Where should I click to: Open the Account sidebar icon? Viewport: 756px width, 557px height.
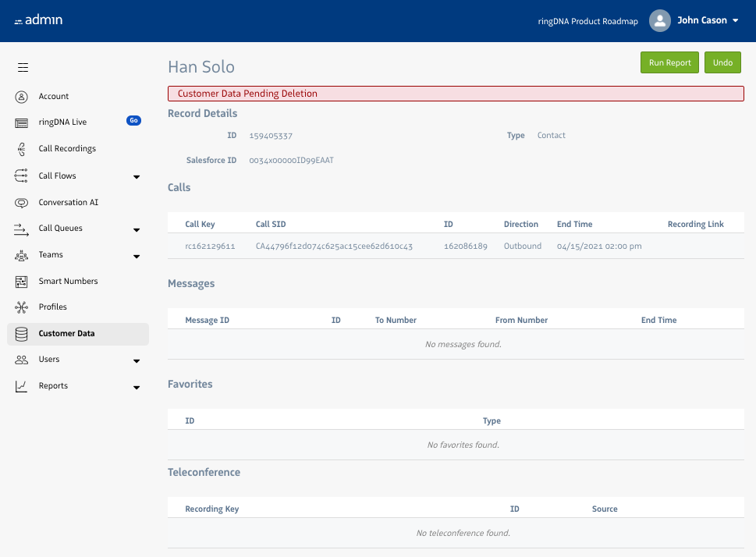tap(22, 97)
